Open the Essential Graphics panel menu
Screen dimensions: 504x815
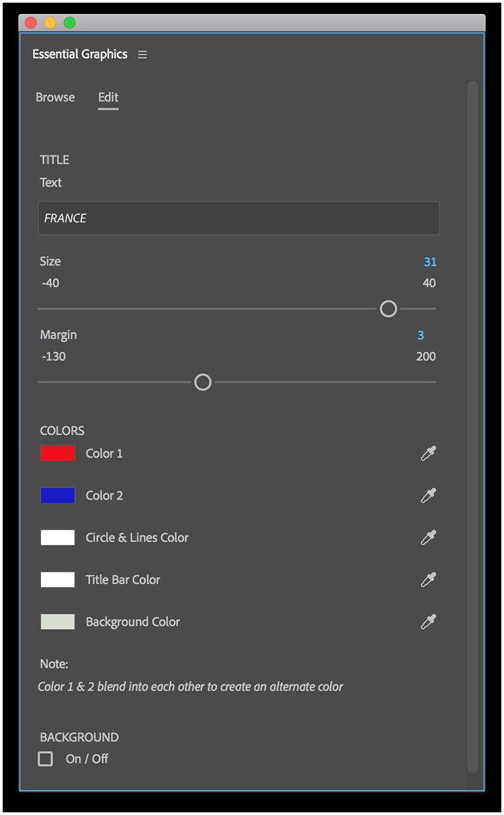[142, 54]
